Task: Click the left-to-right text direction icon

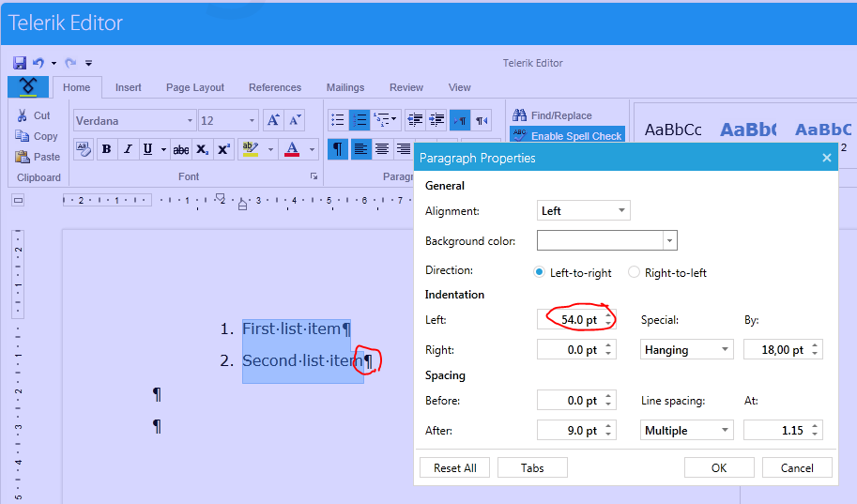Action: tap(460, 120)
